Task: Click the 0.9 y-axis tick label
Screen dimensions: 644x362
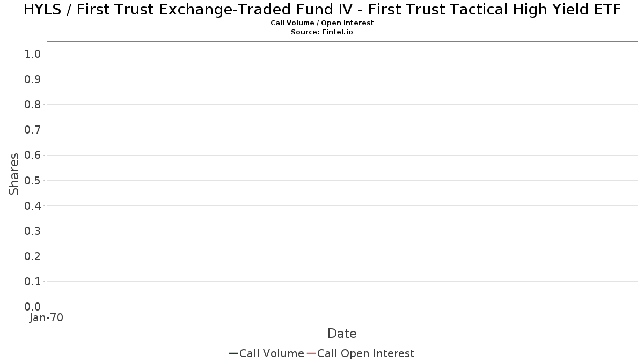Action: [x=33, y=79]
